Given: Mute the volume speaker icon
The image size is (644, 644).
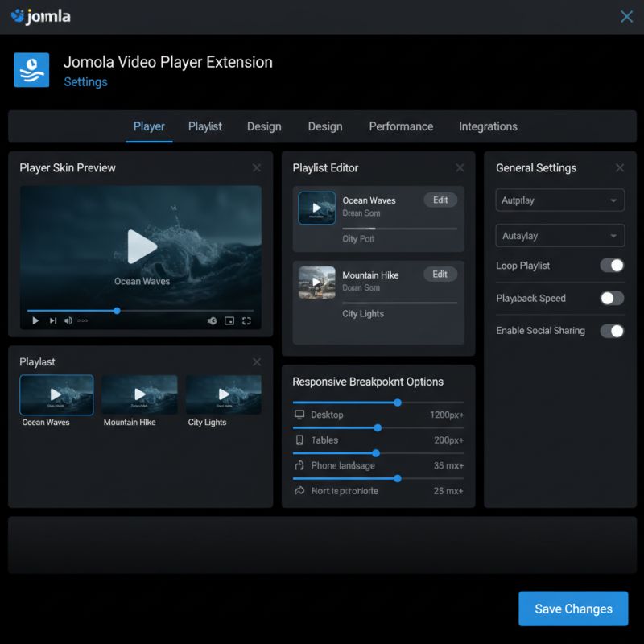Looking at the screenshot, I should pyautogui.click(x=68, y=320).
